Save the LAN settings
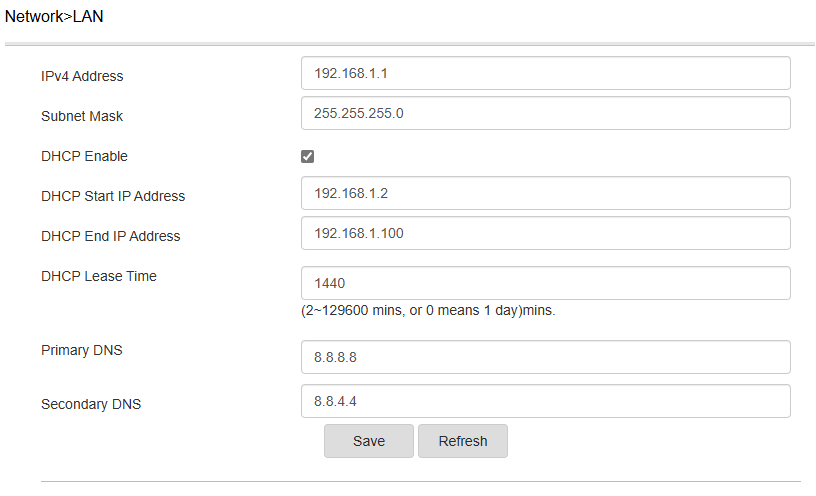 [369, 441]
